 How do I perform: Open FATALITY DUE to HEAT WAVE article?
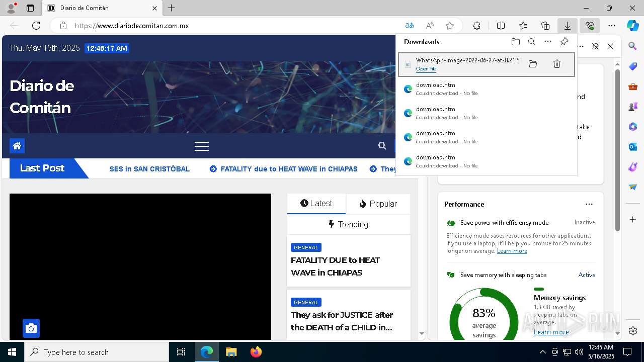coord(335,266)
